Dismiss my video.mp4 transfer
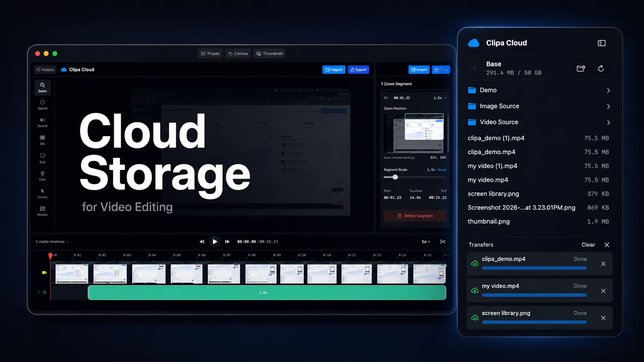 coord(603,291)
